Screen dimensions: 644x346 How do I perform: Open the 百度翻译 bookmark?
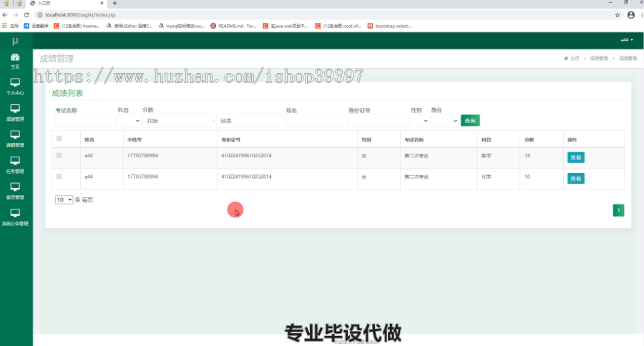pyautogui.click(x=36, y=26)
